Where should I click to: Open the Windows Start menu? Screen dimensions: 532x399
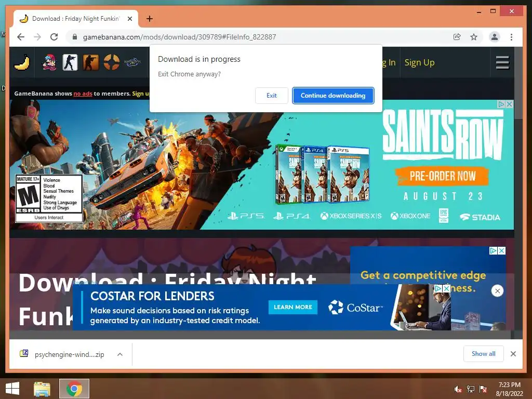coord(12,389)
